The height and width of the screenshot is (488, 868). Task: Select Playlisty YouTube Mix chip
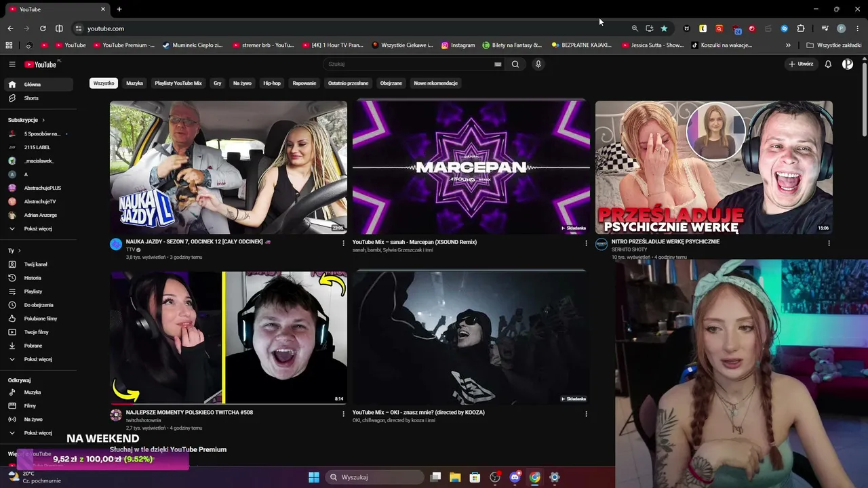pyautogui.click(x=178, y=83)
